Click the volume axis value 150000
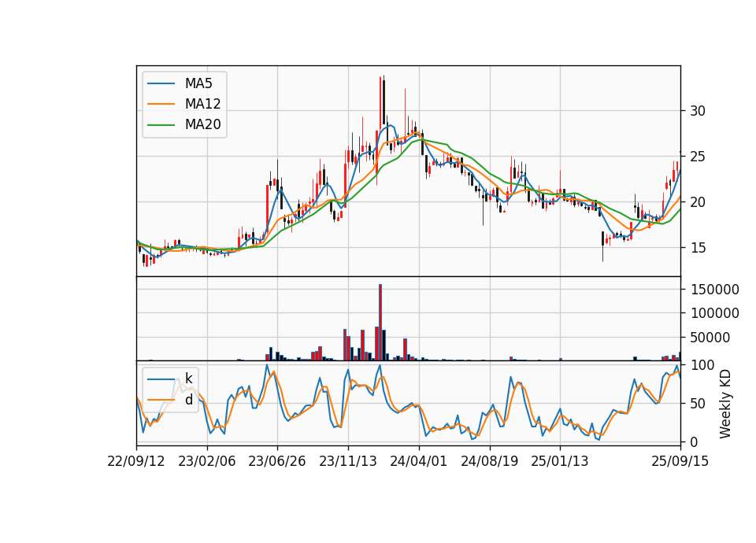Image resolution: width=756 pixels, height=543 pixels. click(x=714, y=290)
